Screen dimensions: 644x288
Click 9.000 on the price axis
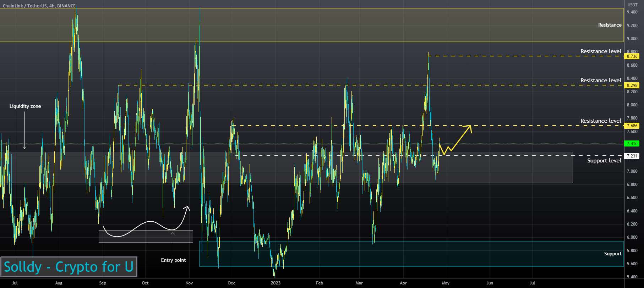(x=632, y=39)
